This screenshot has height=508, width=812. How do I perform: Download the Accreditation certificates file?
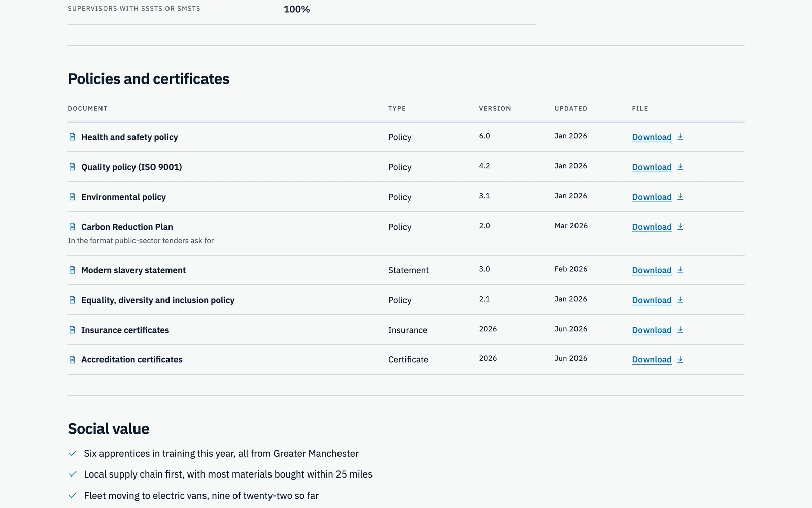tap(658, 360)
